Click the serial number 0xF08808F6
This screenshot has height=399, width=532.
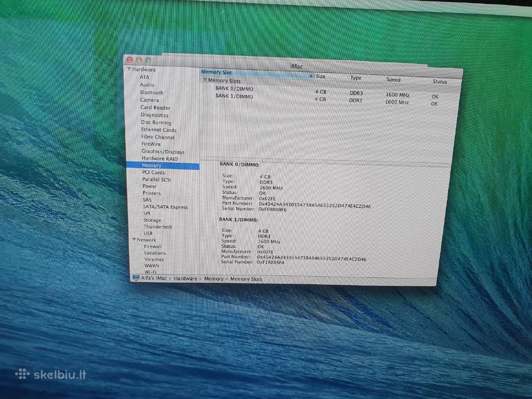point(273,209)
